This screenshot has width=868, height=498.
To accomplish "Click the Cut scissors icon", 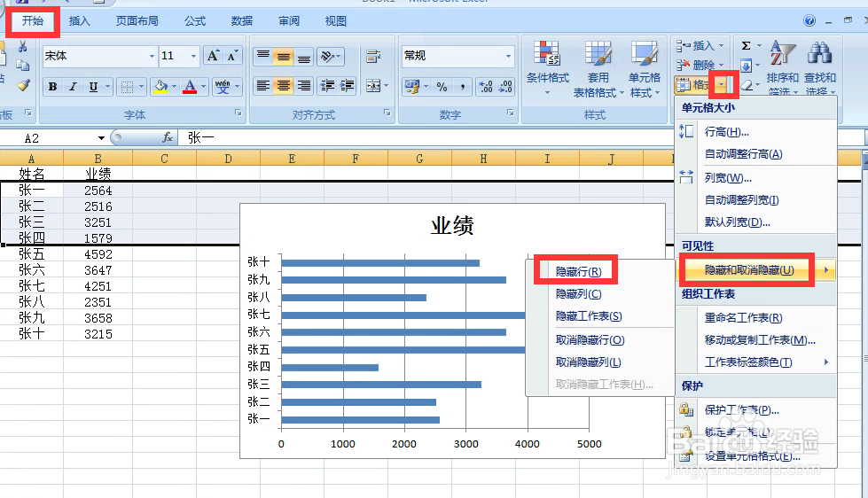I will (x=23, y=47).
